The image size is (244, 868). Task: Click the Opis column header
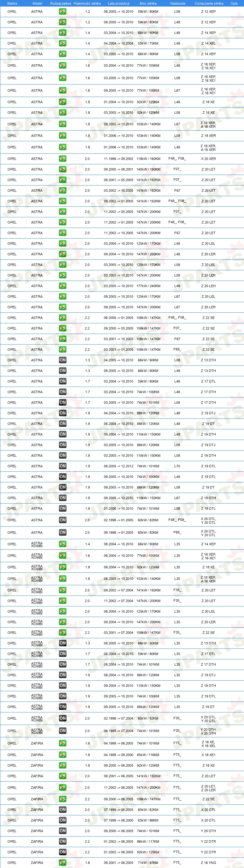234,3
